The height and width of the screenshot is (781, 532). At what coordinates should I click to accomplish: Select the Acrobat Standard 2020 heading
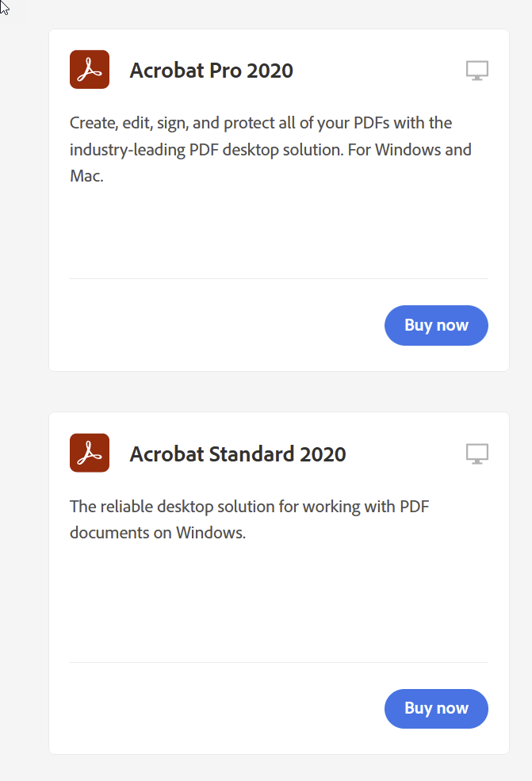point(238,454)
